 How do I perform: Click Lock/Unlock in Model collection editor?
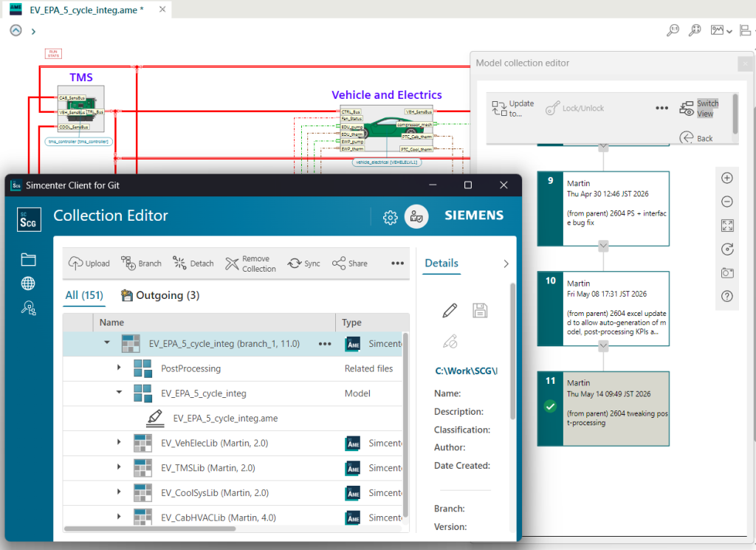click(574, 109)
